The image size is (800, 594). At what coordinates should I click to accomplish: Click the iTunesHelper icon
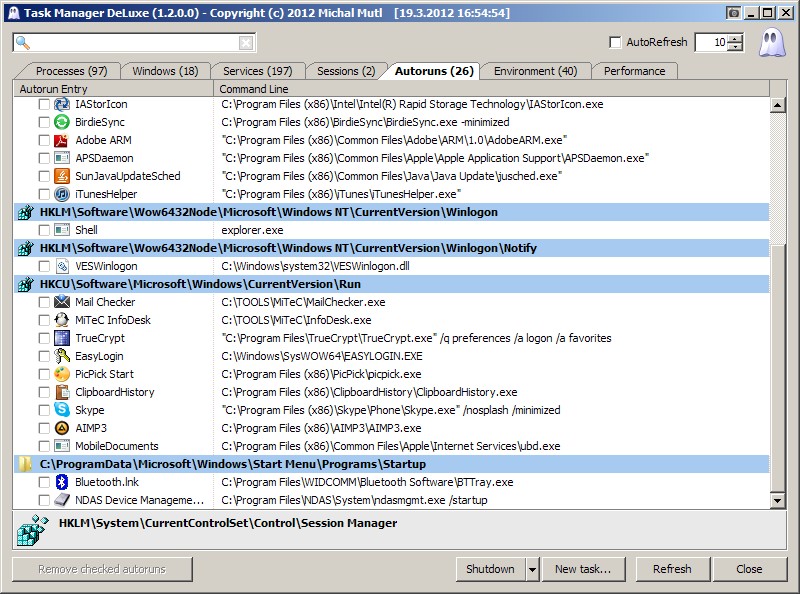pos(62,194)
